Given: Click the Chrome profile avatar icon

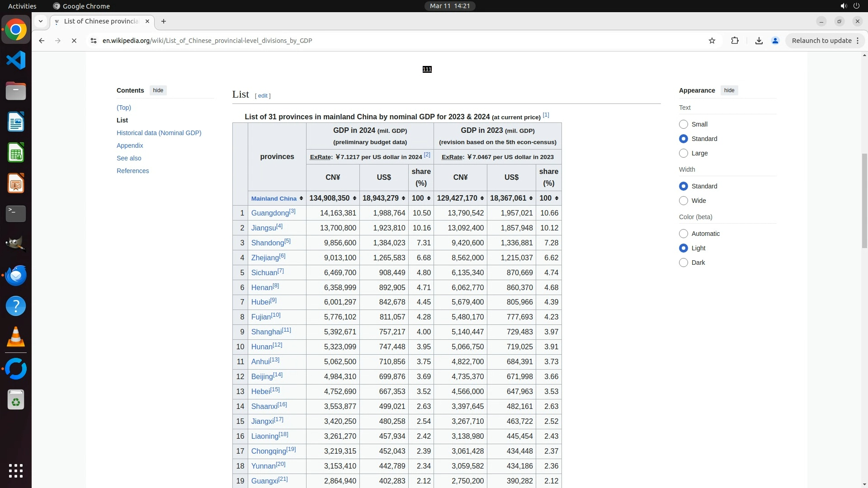Looking at the screenshot, I should [x=775, y=41].
